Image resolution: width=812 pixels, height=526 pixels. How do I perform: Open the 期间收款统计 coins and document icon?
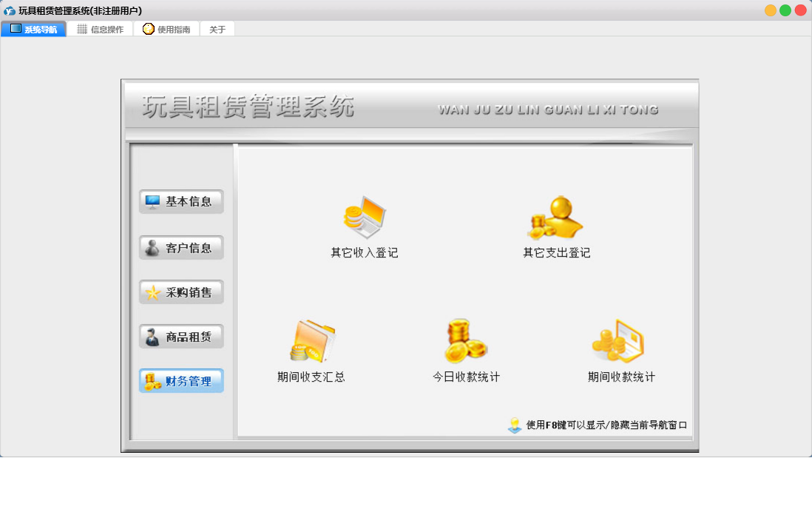(x=618, y=340)
